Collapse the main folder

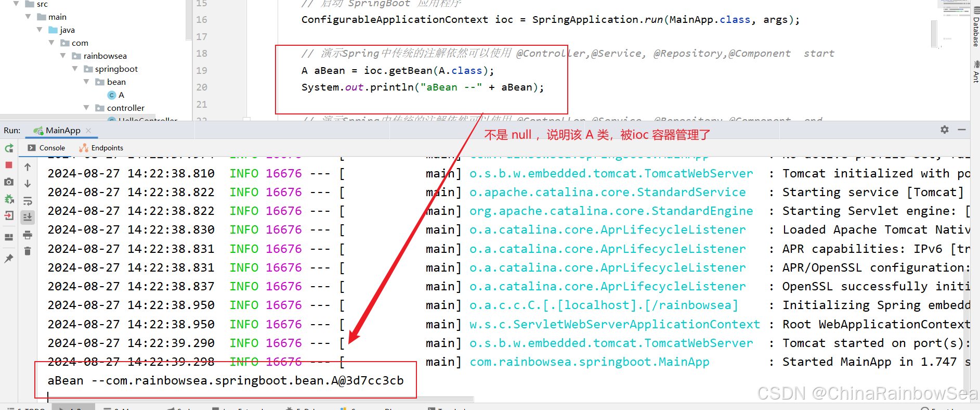click(28, 17)
